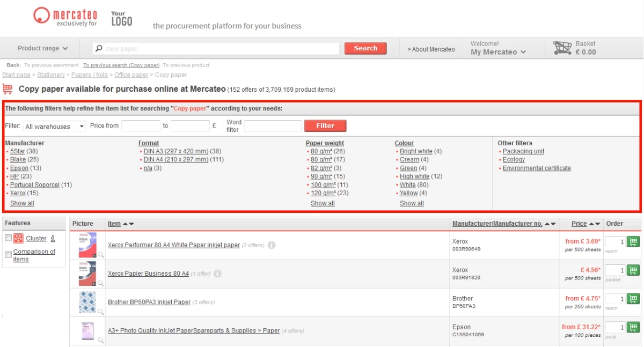Expand the Product range menu
The height and width of the screenshot is (347, 644).
pos(42,48)
